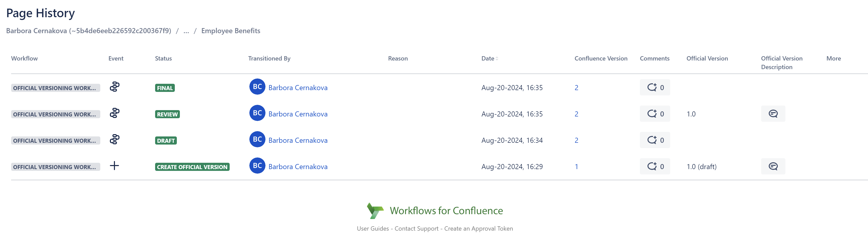View official version description for 1.0
Viewport: 868px width, 242px height.
click(x=773, y=114)
